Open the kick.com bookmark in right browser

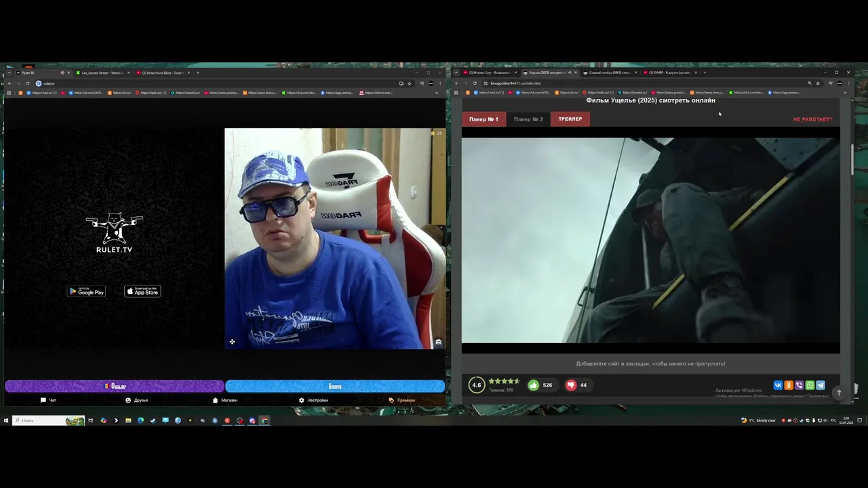pos(746,93)
